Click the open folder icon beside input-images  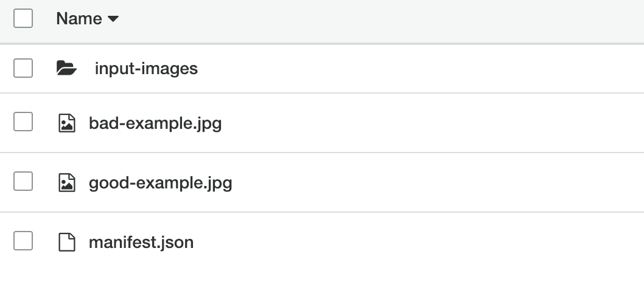tap(66, 69)
